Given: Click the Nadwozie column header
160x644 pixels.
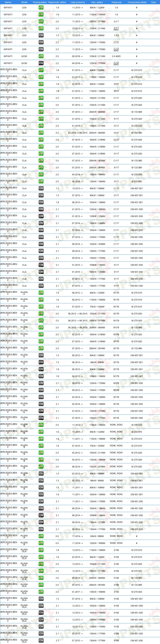Looking at the screenshot, I should [116, 2].
